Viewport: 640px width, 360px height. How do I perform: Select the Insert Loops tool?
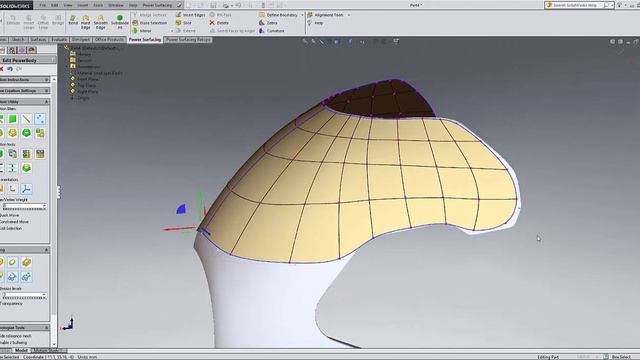[x=29, y=22]
